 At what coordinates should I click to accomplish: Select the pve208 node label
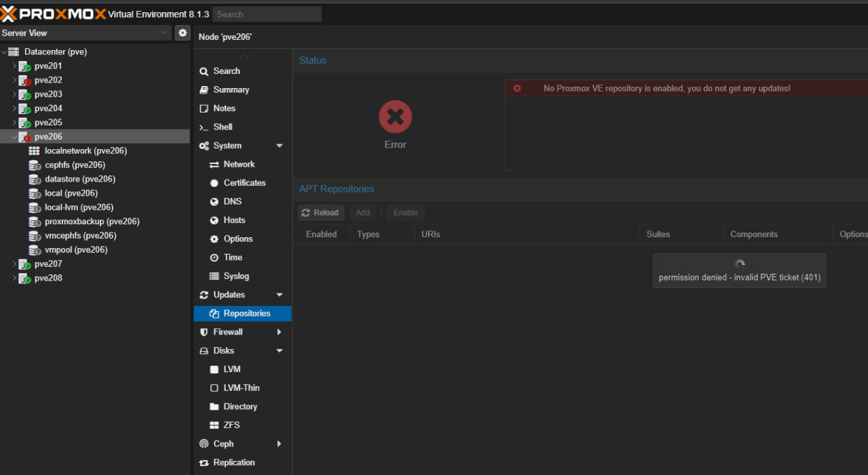(x=48, y=278)
